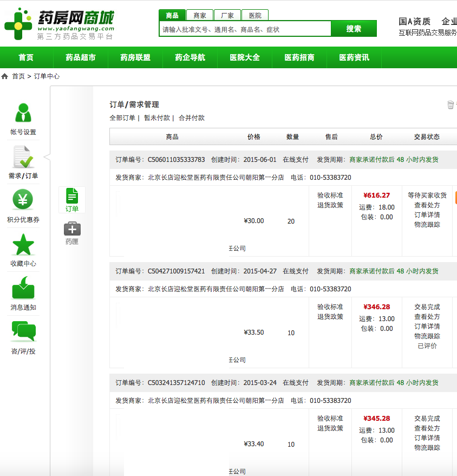Open 帐号设置 account settings icon
Screen dimensions: 457x476
coord(23,113)
